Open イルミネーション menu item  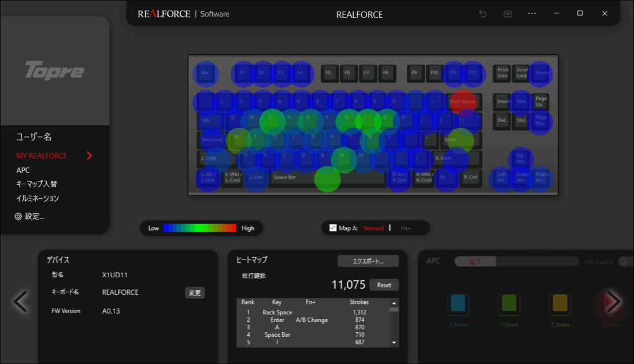point(37,199)
